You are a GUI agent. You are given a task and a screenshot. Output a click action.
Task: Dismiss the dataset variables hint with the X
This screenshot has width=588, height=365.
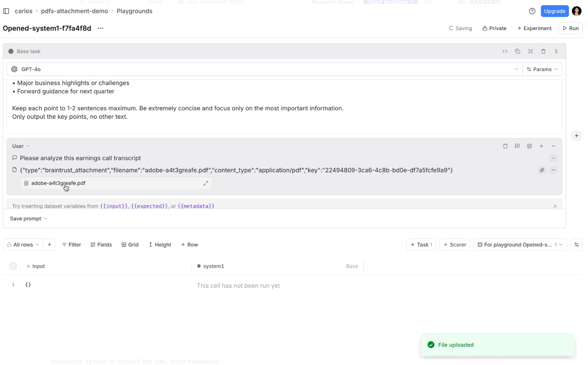coord(555,206)
